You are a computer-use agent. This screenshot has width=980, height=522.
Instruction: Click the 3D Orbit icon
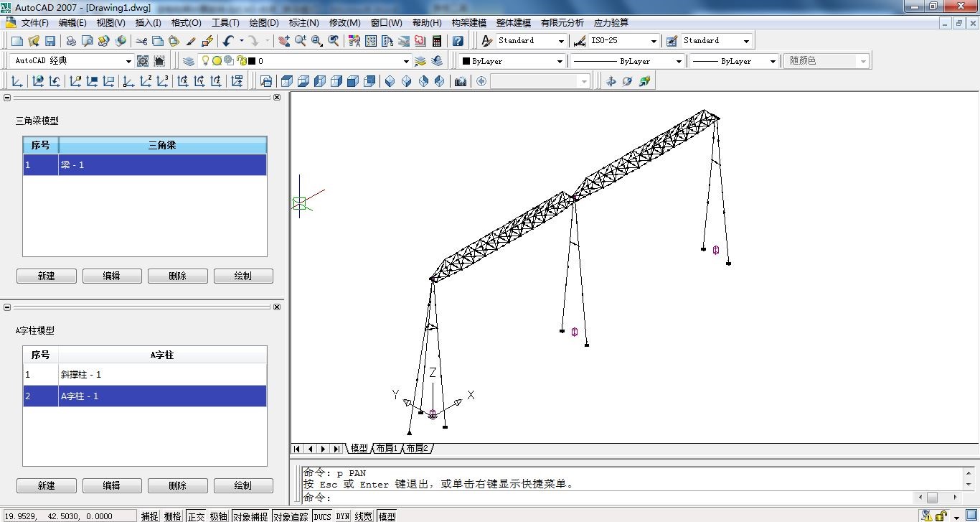(x=627, y=81)
